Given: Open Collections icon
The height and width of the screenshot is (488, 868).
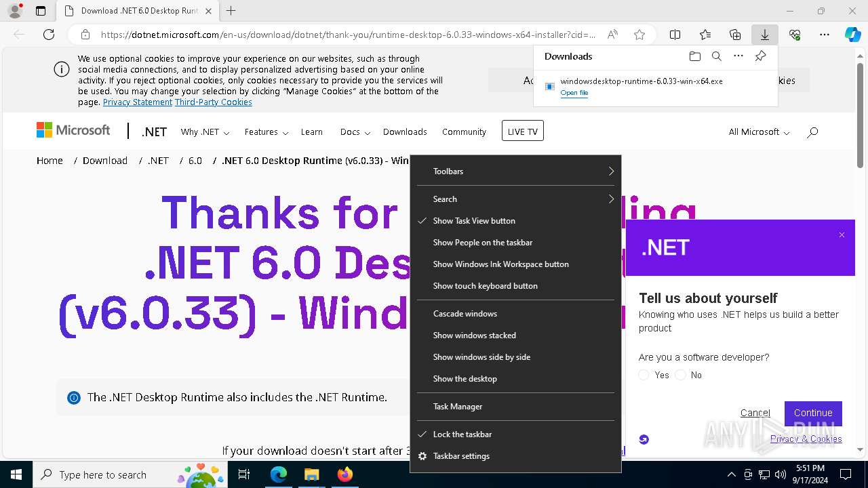Looking at the screenshot, I should 735,35.
